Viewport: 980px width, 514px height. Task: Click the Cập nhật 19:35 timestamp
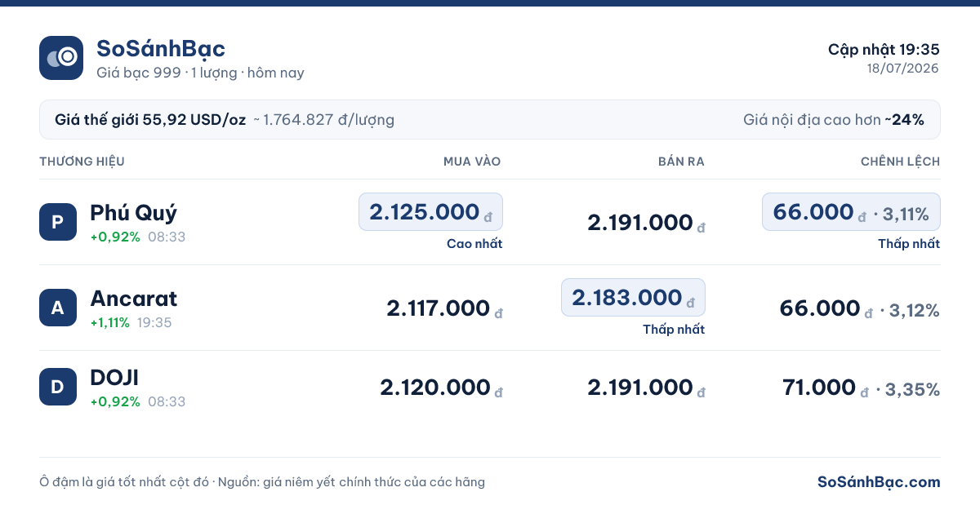click(884, 50)
